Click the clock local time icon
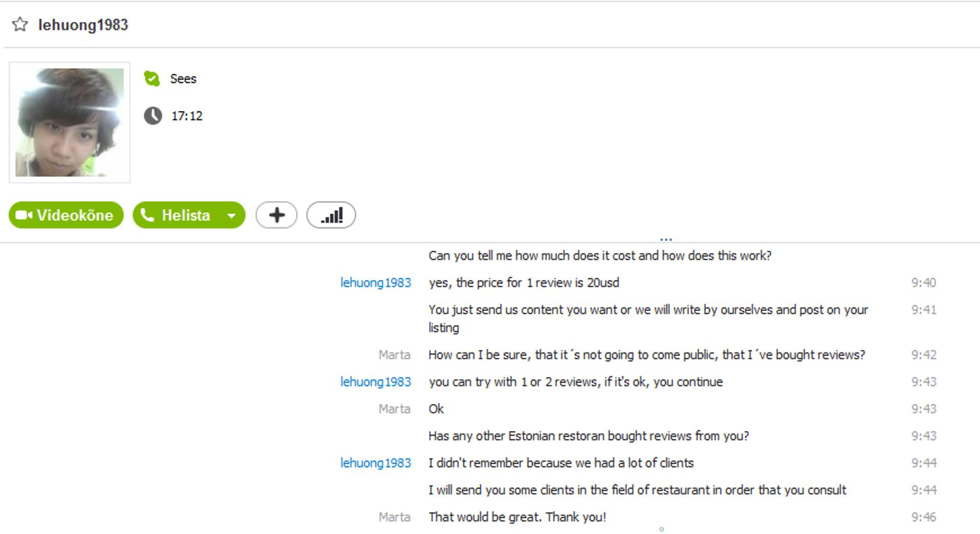980x534 pixels. (153, 116)
